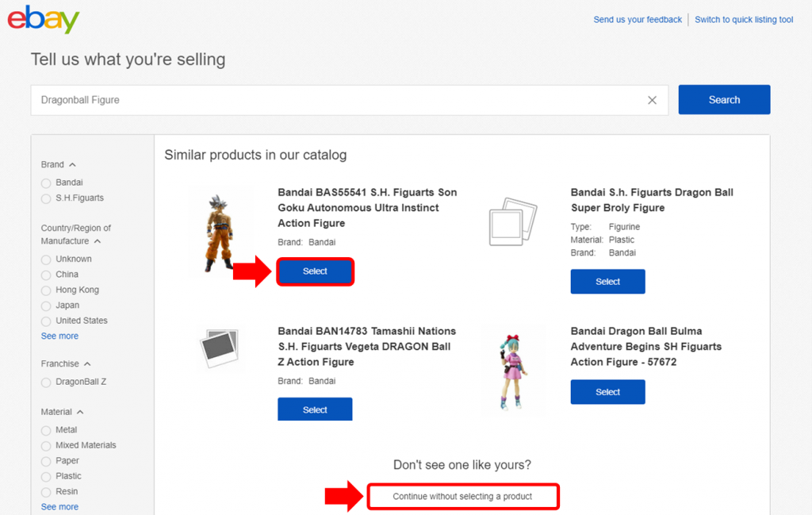
Task: Select the Paper material option
Action: [46, 461]
